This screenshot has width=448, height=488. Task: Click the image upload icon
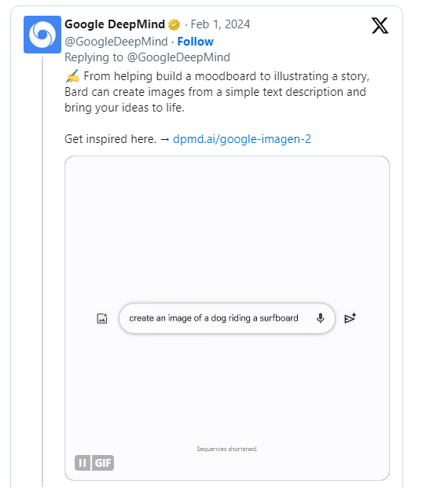102,318
